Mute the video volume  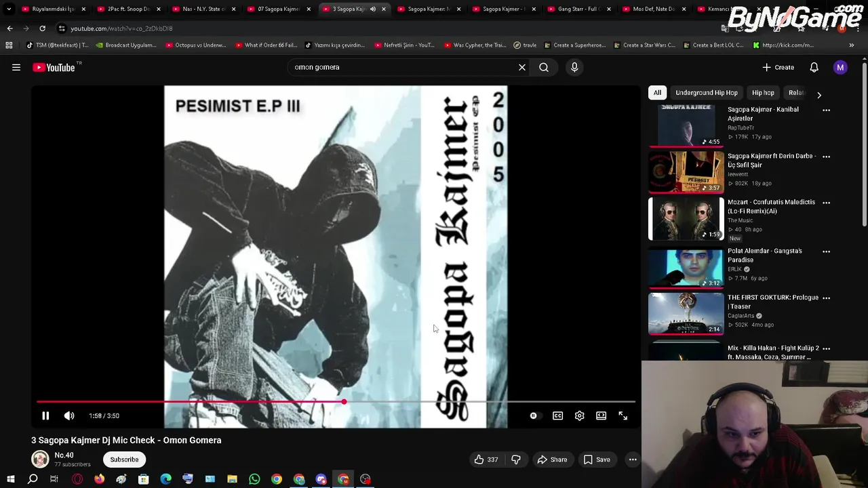(69, 415)
